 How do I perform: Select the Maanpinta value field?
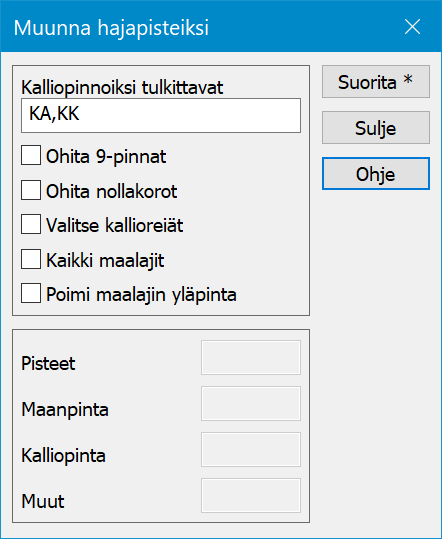click(251, 404)
